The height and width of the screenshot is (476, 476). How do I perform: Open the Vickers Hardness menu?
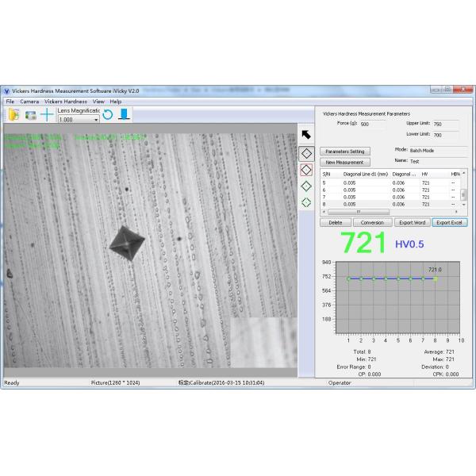pos(65,102)
